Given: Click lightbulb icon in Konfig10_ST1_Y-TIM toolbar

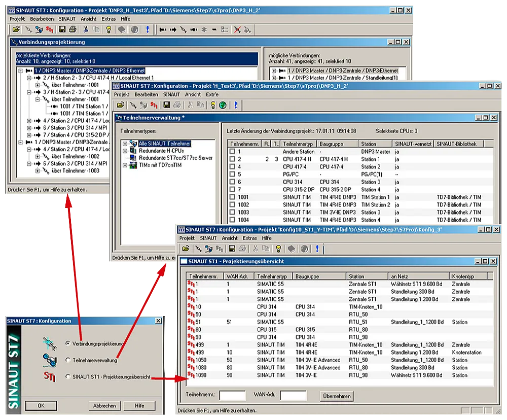Looking at the screenshot, I should [278, 249].
